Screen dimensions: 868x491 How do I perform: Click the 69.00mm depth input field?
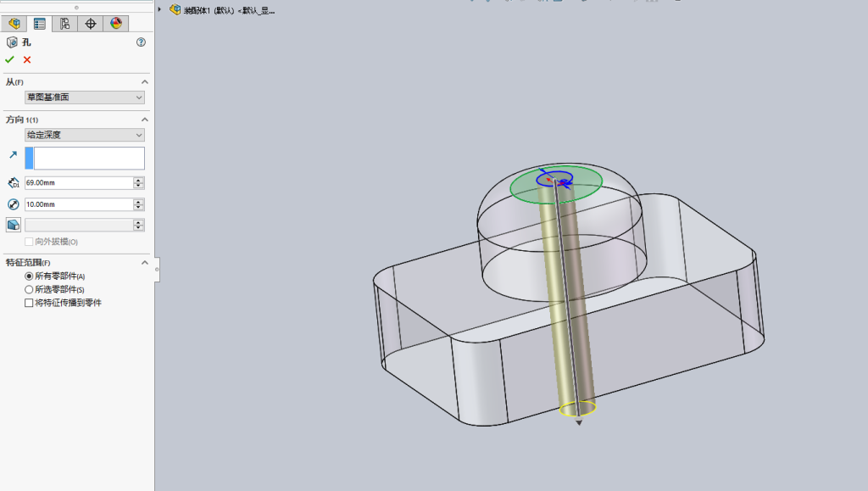point(79,182)
